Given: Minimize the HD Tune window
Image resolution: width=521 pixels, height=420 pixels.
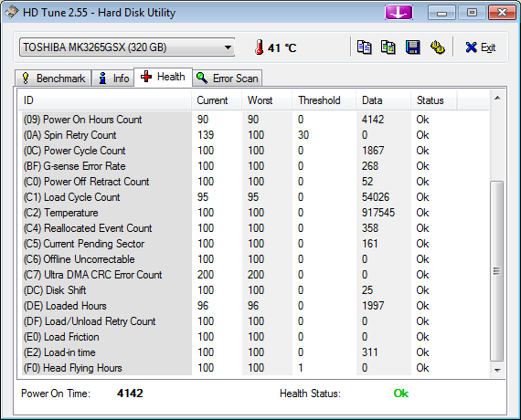Looking at the screenshot, I should [441, 13].
